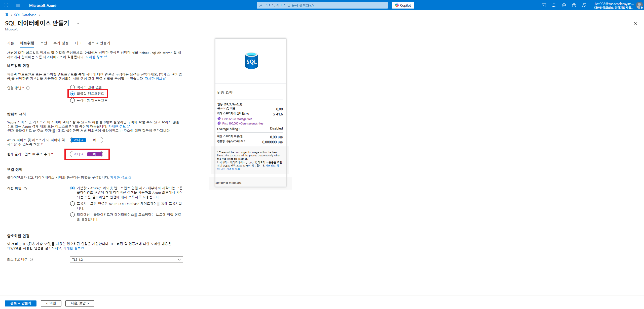The width and height of the screenshot is (644, 309).
Task: Click info icon beside 연결 방법
Action: [x=28, y=88]
